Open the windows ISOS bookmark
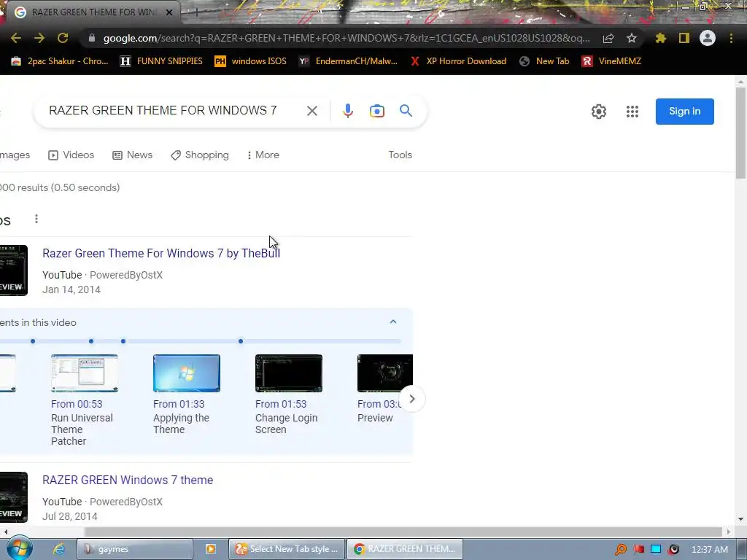The width and height of the screenshot is (747, 560). click(251, 61)
